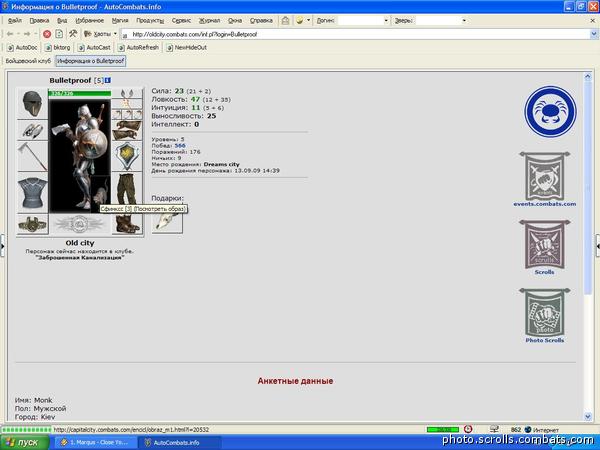Click the gift item under Подарки

tap(167, 222)
